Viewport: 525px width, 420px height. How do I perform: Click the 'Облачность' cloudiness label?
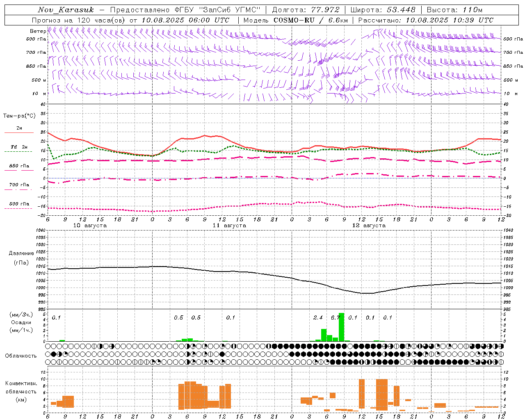[x=21, y=356]
